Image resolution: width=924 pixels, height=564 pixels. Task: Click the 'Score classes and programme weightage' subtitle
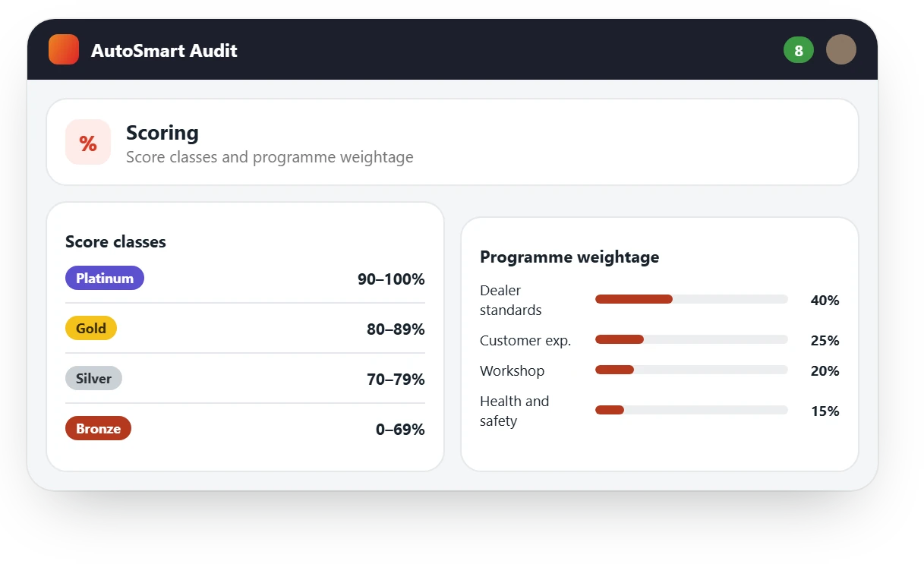click(270, 157)
